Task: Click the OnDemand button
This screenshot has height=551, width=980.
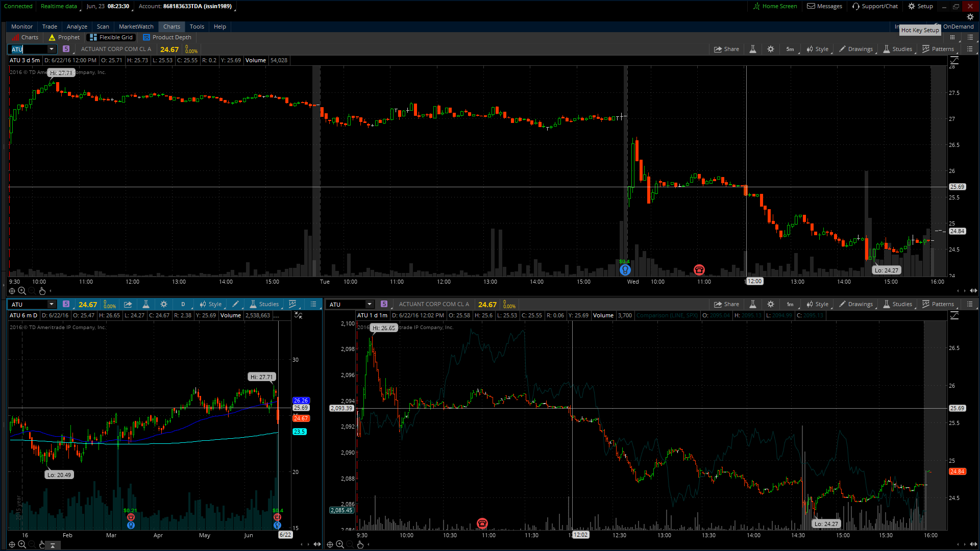Action: coord(958,27)
